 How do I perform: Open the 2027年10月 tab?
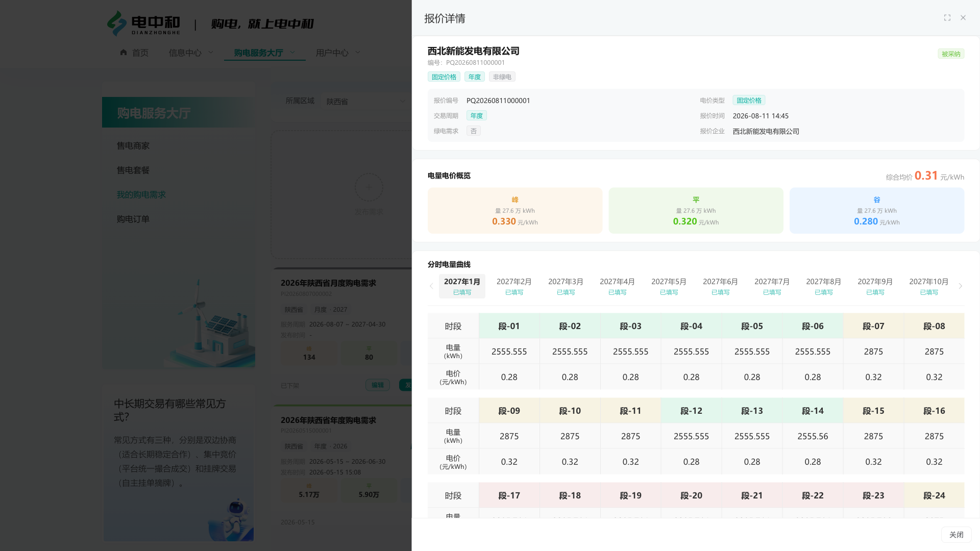(x=928, y=286)
